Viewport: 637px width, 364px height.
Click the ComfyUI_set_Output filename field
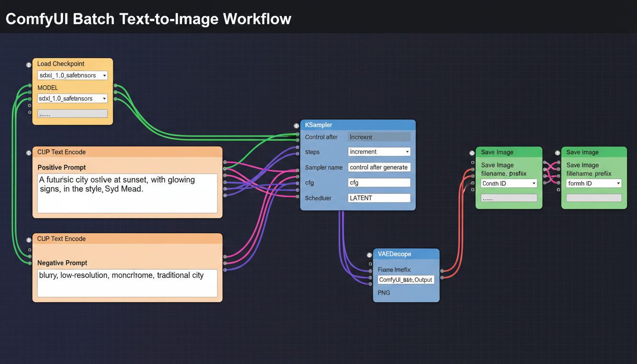[406, 279]
